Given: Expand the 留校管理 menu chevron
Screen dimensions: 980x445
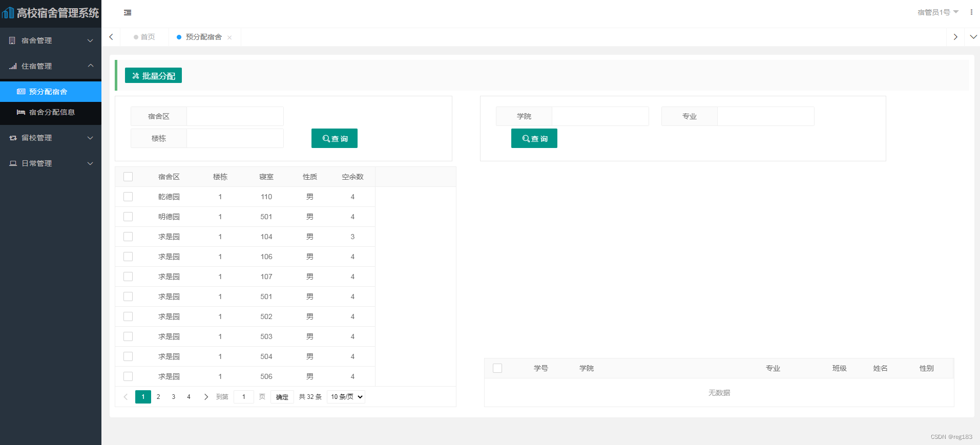Looking at the screenshot, I should click(90, 138).
